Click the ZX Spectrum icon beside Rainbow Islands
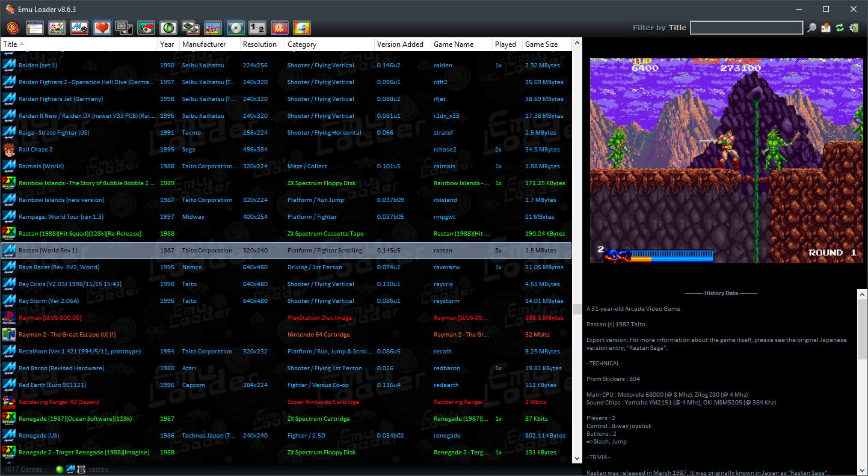 click(9, 183)
